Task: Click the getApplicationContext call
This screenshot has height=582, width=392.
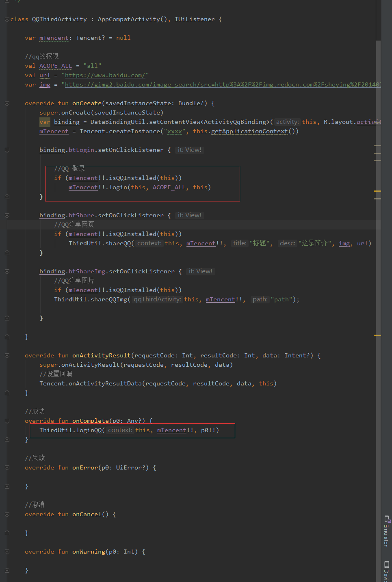Action: [249, 131]
